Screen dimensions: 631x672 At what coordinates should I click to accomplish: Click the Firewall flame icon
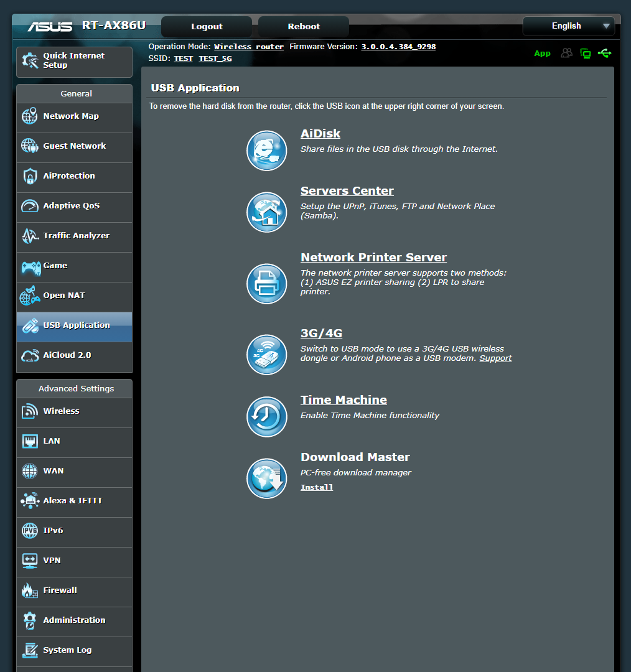pyautogui.click(x=30, y=590)
